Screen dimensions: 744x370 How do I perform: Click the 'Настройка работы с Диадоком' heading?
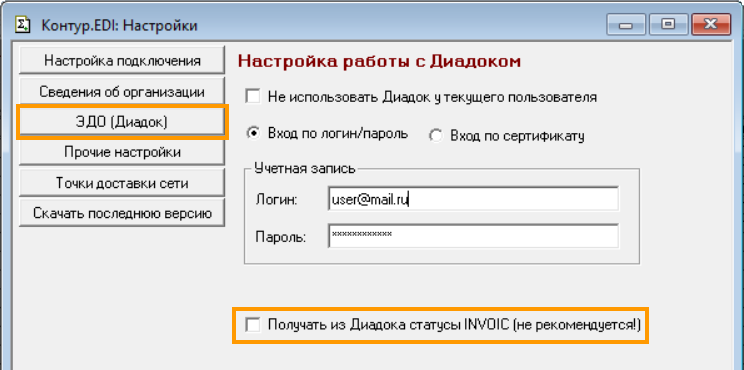379,61
